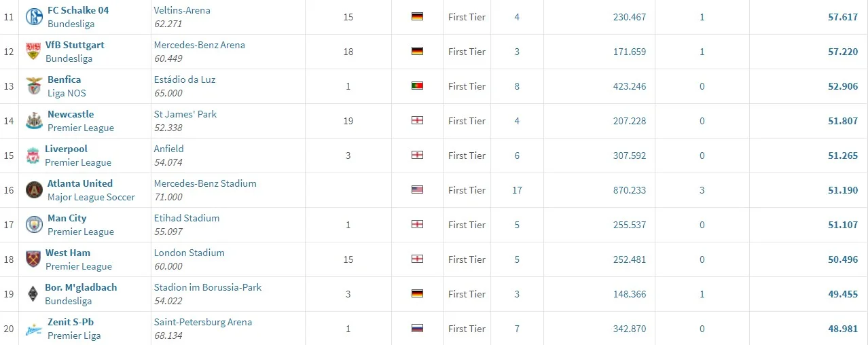
Task: Click the FC Schalke 04 club crest
Action: (34, 17)
